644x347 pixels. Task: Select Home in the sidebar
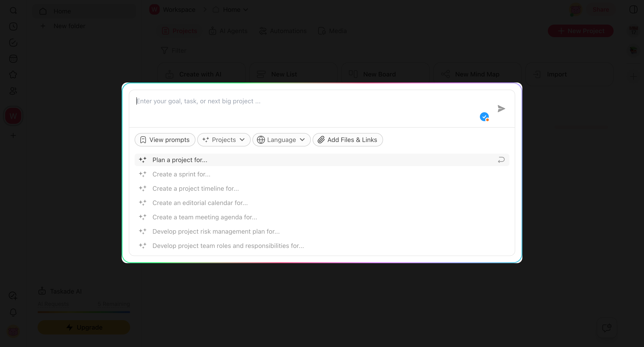click(x=84, y=11)
